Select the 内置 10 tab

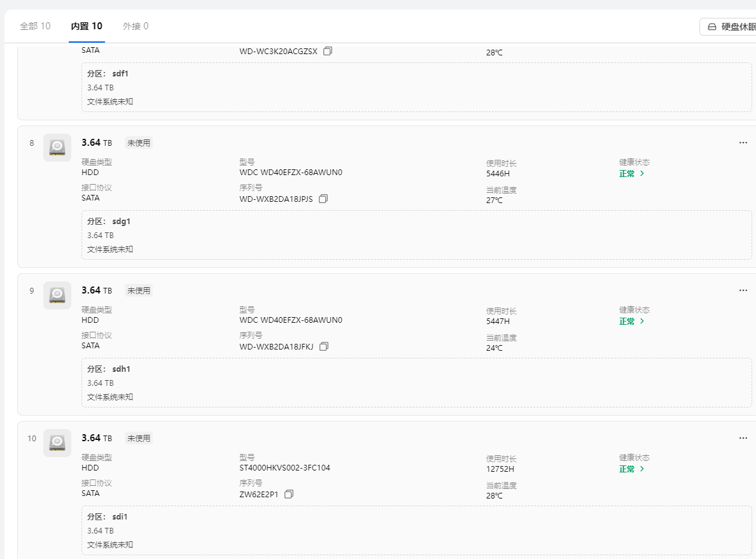point(87,26)
